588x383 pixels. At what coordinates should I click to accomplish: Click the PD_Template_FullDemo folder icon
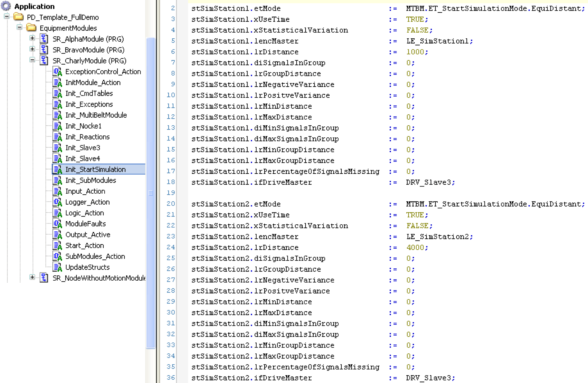(19, 17)
